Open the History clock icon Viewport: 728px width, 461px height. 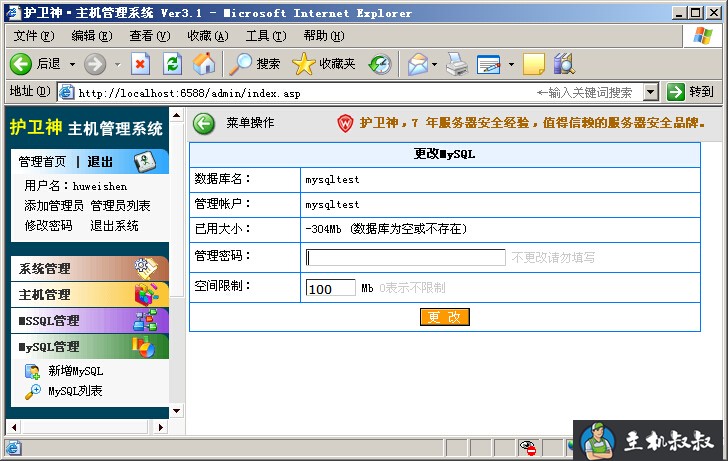point(380,64)
